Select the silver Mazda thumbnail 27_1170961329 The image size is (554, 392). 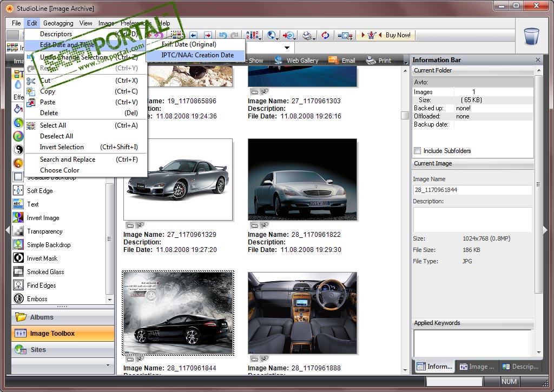pos(177,180)
